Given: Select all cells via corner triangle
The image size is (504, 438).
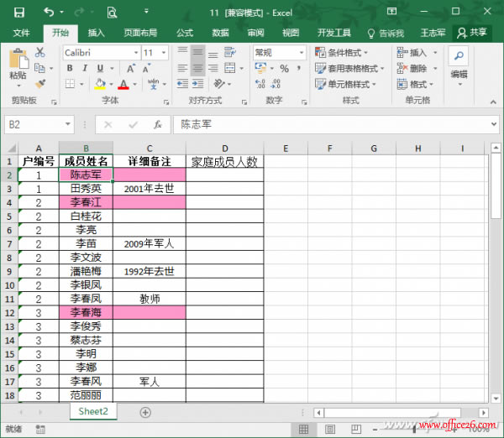Looking at the screenshot, I should point(12,148).
